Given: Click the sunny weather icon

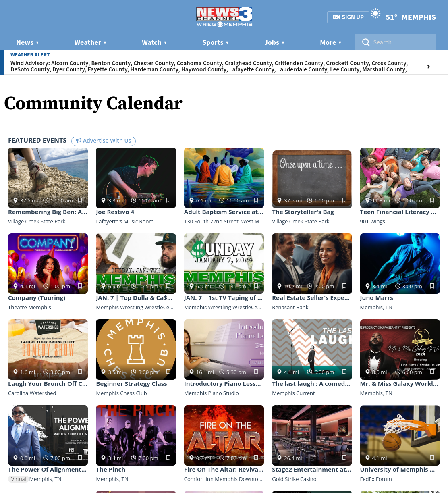Looking at the screenshot, I should [375, 14].
